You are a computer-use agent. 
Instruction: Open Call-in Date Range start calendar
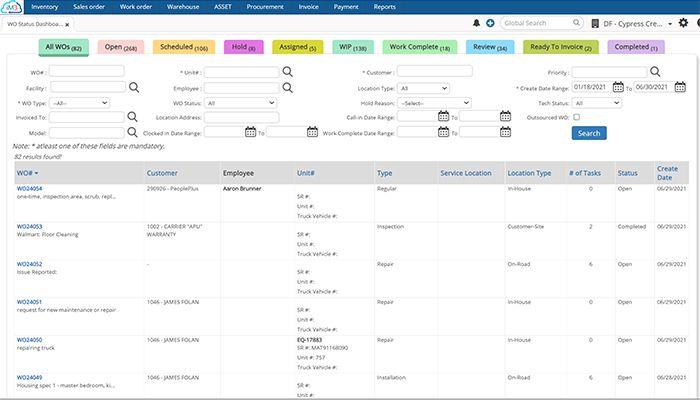pyautogui.click(x=443, y=117)
